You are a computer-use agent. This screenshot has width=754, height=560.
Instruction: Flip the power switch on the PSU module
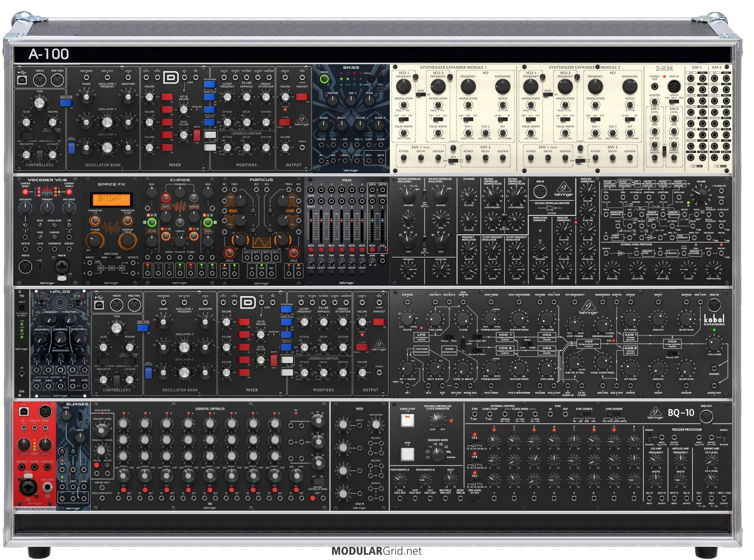pyautogui.click(x=22, y=374)
